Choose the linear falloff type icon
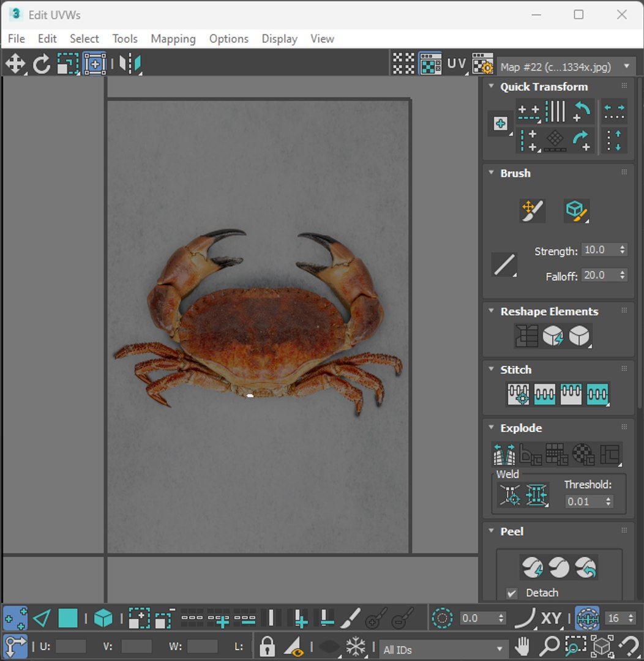This screenshot has width=644, height=661. pyautogui.click(x=504, y=265)
